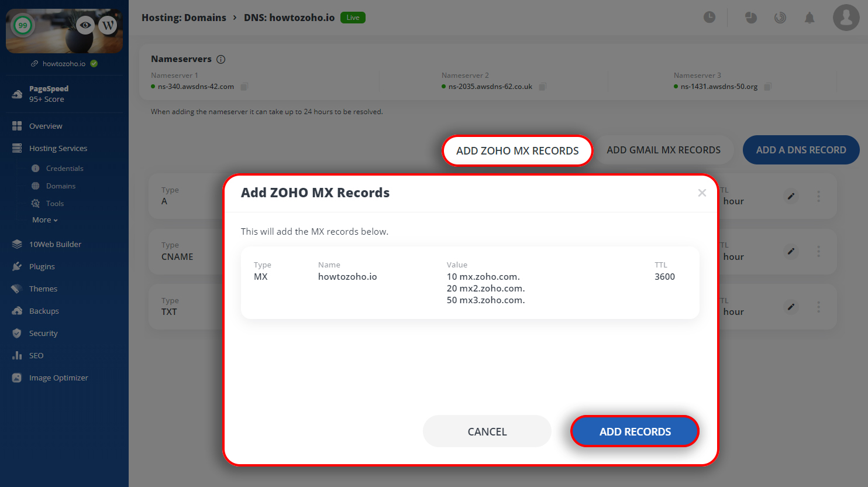Image resolution: width=868 pixels, height=487 pixels.
Task: Open Credentials under Hosting Services
Action: (64, 168)
